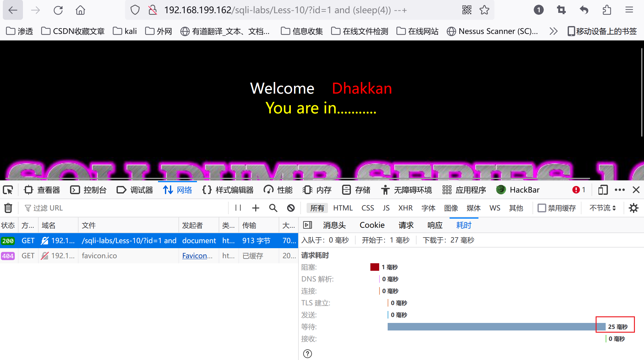Screen dimensions: 644x360
Task: Enable the 禁用缓存 checkbox
Action: pyautogui.click(x=542, y=208)
